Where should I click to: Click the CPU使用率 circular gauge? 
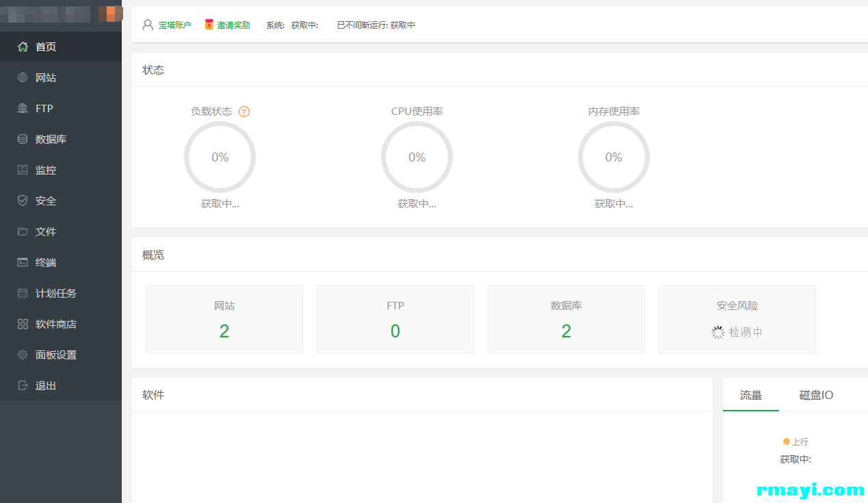coord(417,157)
